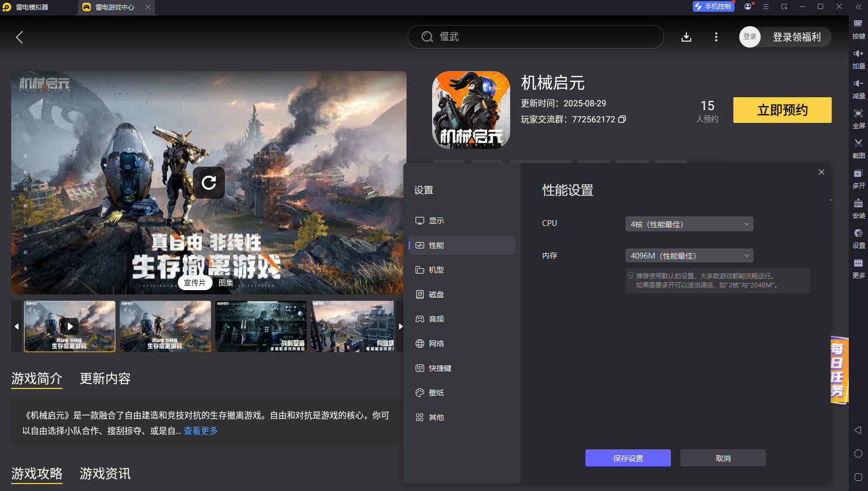This screenshot has height=491, width=868.
Task: Click the reload icon on the video
Action: click(x=209, y=183)
